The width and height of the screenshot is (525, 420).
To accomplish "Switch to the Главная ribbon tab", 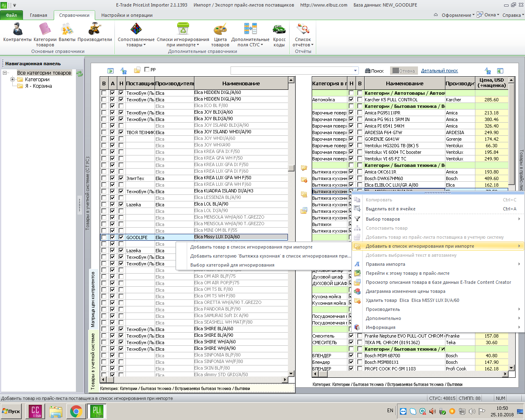I will [39, 15].
